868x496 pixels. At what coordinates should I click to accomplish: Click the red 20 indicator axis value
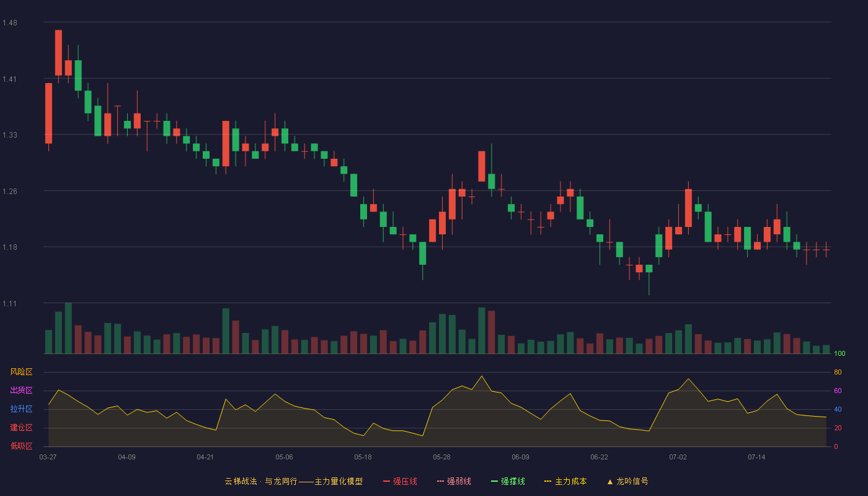click(838, 428)
